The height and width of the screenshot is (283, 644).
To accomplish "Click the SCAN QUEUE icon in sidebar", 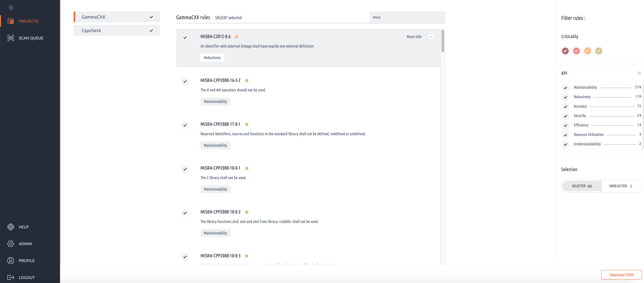I will coord(11,38).
